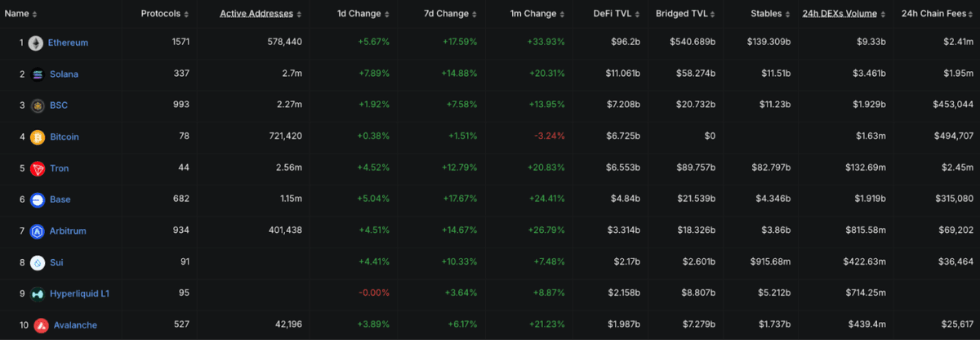Click the Sui chain logo icon
This screenshot has height=340, width=980.
pos(38,262)
